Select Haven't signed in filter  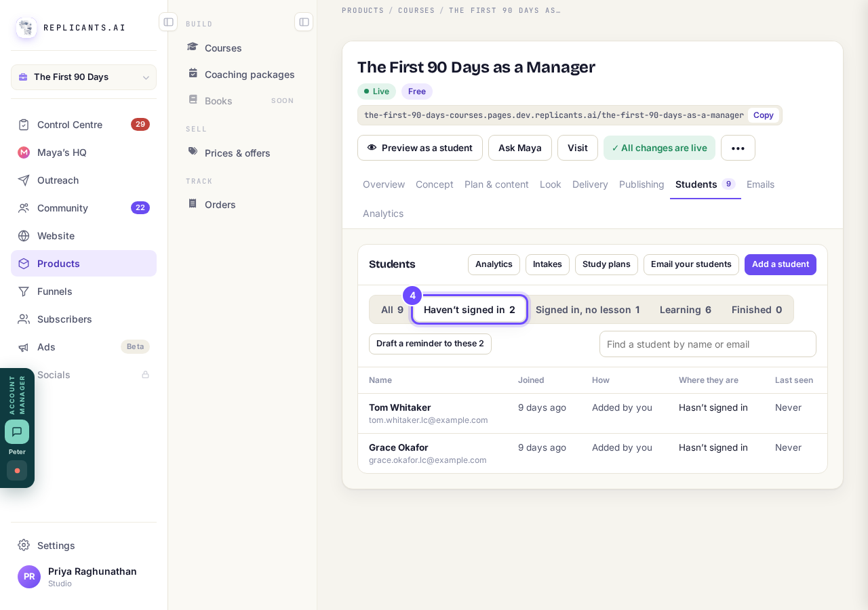[x=469, y=310]
